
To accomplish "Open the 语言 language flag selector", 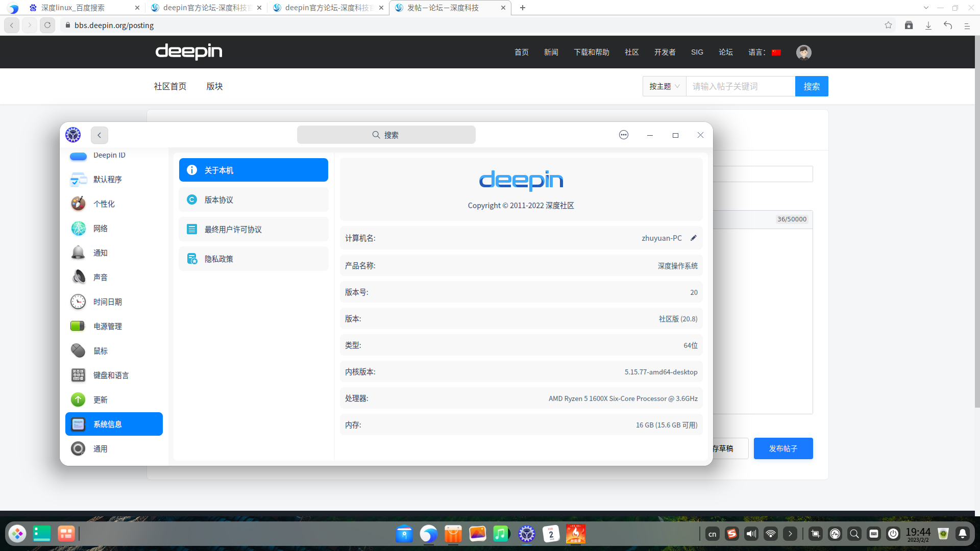I will click(x=776, y=52).
